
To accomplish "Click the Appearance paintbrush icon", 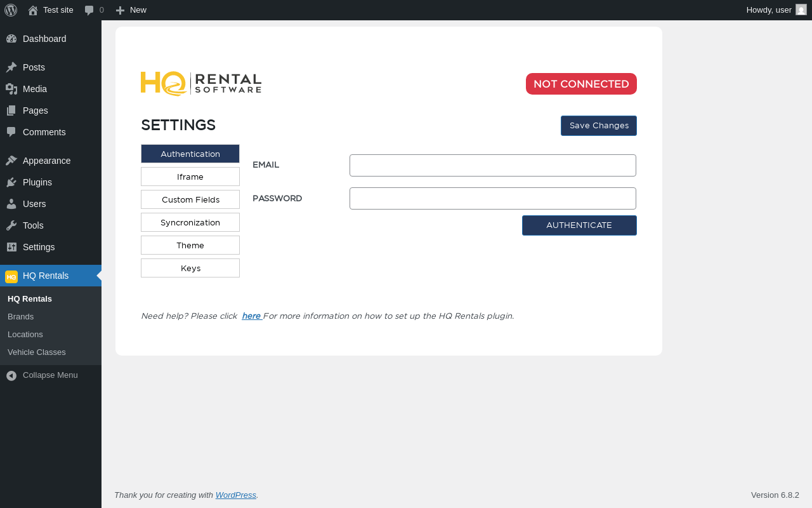I will coord(11,161).
